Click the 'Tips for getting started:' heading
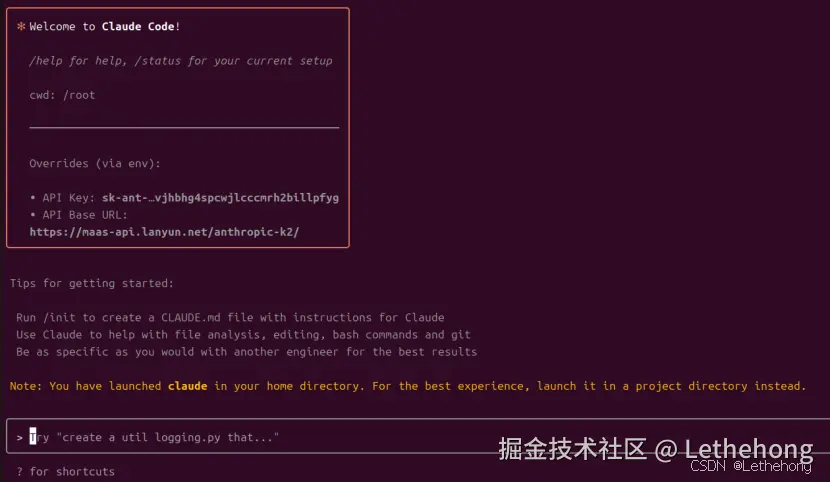Image resolution: width=830 pixels, height=482 pixels. pos(92,283)
